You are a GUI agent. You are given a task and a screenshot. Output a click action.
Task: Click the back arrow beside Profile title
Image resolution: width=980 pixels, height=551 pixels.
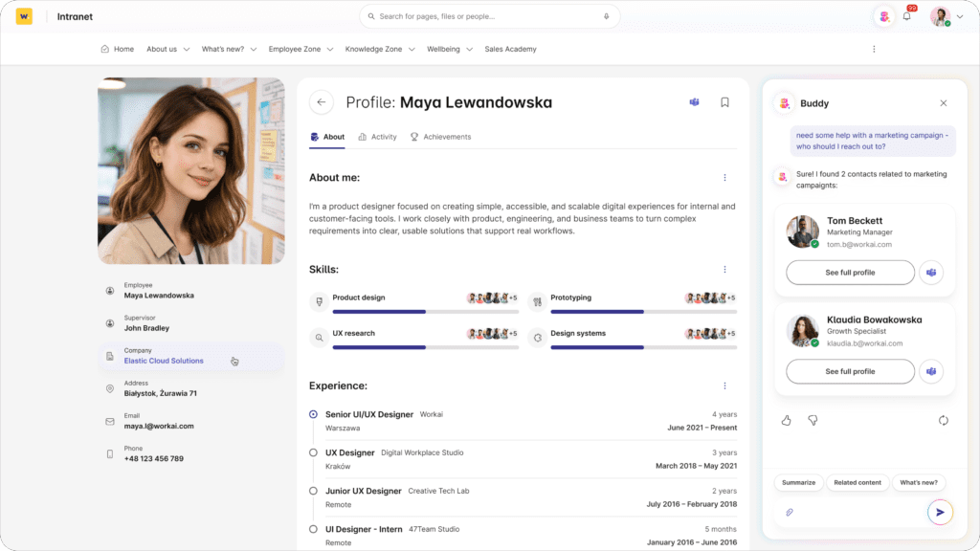pos(322,102)
